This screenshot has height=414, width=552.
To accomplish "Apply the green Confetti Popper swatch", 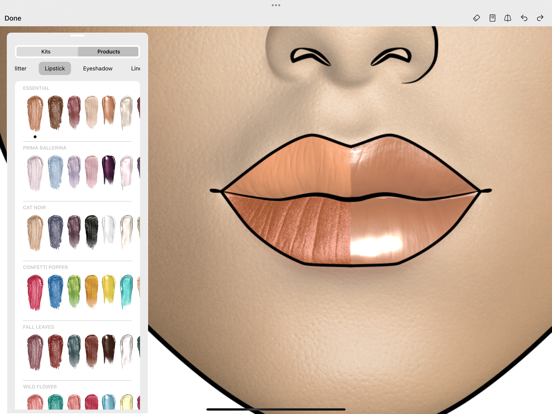I will click(x=74, y=291).
